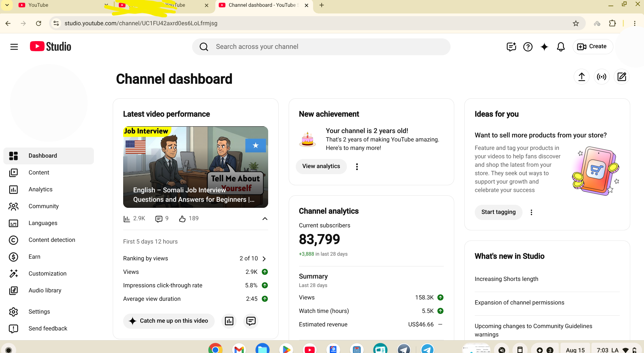Image resolution: width=644 pixels, height=353 pixels.
Task: Click the Go live broadcast icon
Action: [x=602, y=77]
